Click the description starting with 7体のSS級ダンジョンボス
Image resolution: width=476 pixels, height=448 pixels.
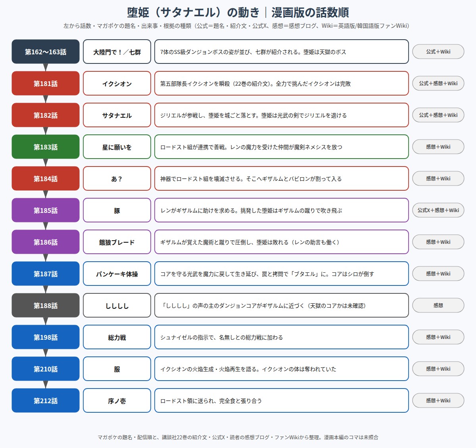pyautogui.click(x=282, y=52)
